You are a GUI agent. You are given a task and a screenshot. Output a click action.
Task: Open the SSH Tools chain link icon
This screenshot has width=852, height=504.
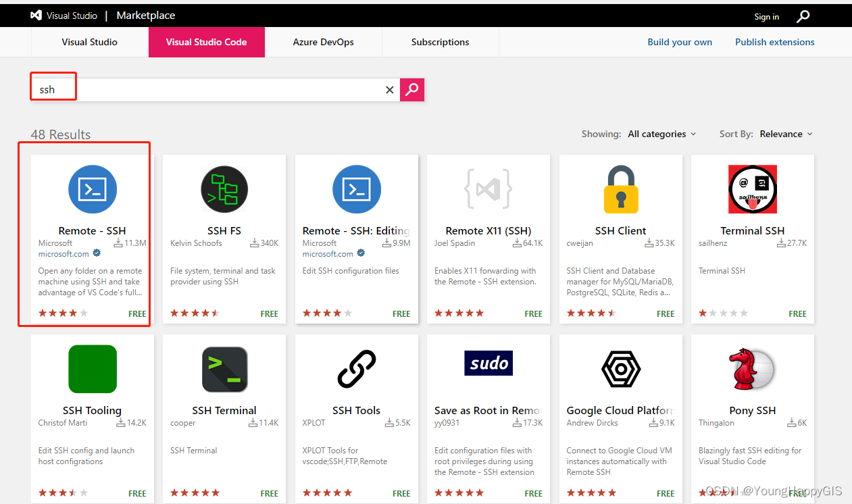357,369
